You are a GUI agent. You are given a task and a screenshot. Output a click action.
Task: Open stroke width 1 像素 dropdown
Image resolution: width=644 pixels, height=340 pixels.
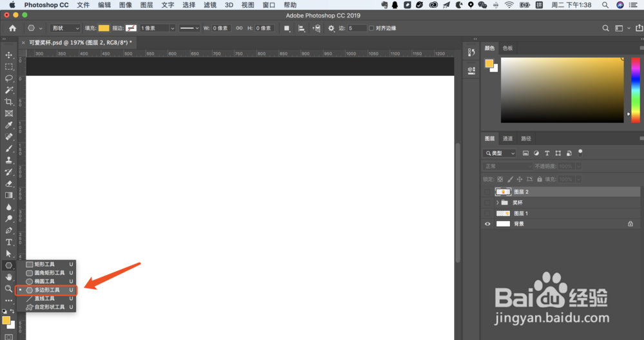(173, 28)
